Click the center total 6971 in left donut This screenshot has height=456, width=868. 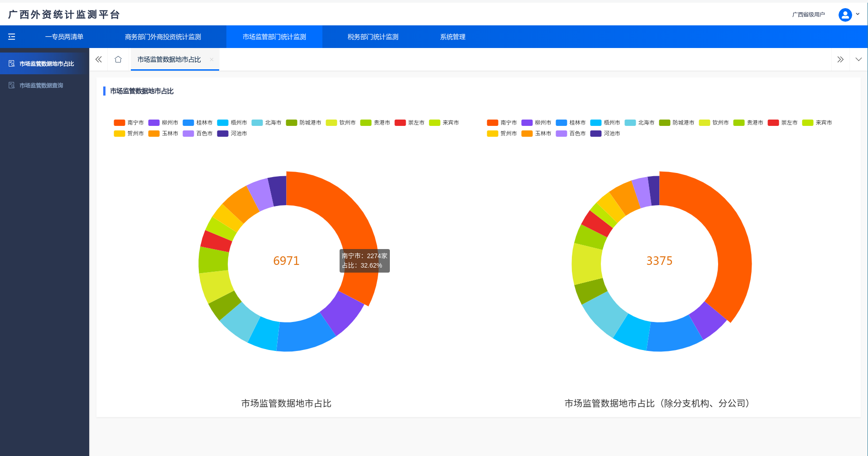pos(286,261)
